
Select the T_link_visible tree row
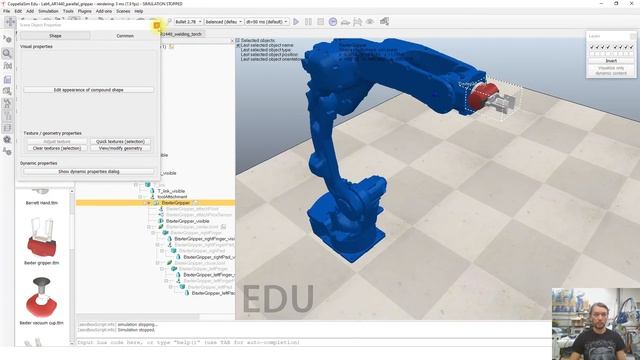(171, 191)
